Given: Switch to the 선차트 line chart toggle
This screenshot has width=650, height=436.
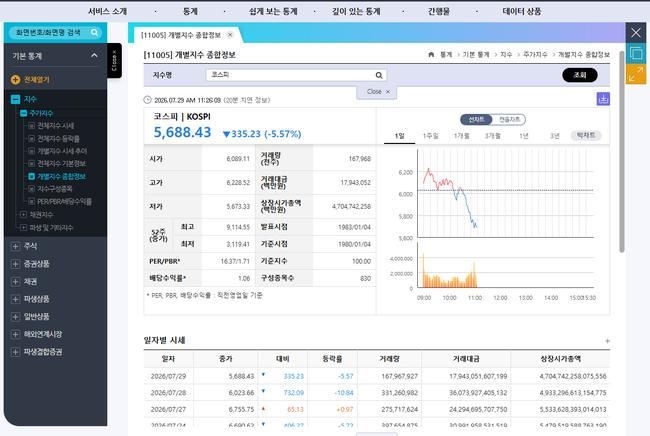Looking at the screenshot, I should tap(476, 119).
